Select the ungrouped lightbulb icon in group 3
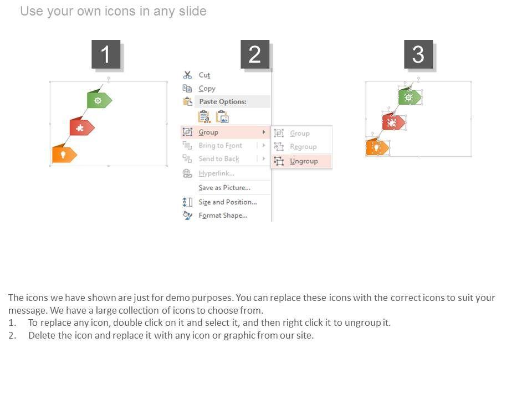This screenshot has width=532, height=399. (x=377, y=147)
